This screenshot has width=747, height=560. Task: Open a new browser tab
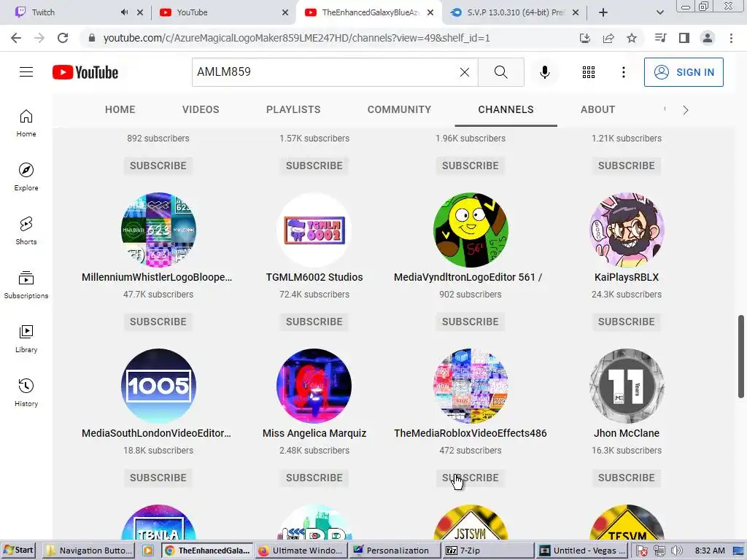tap(603, 12)
